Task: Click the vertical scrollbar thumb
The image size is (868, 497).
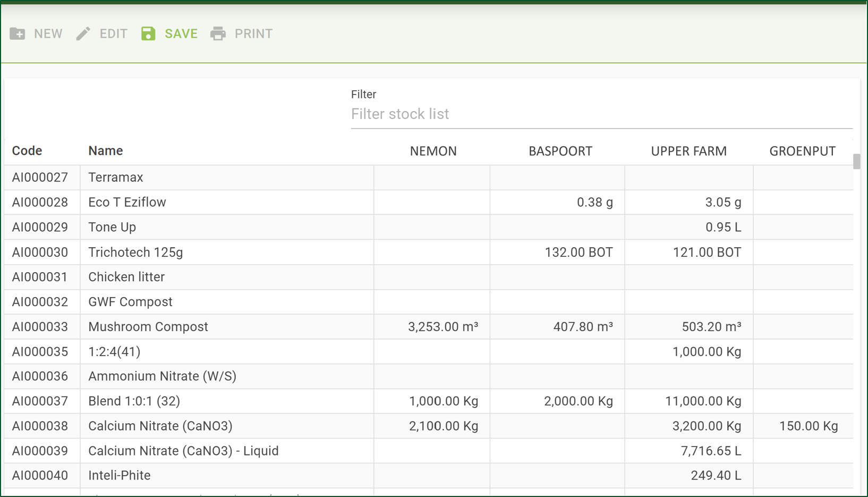Action: pos(856,162)
